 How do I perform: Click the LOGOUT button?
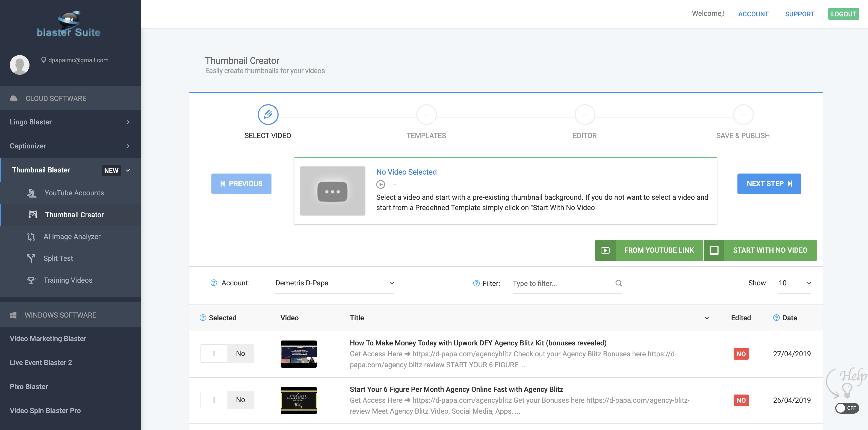(843, 14)
